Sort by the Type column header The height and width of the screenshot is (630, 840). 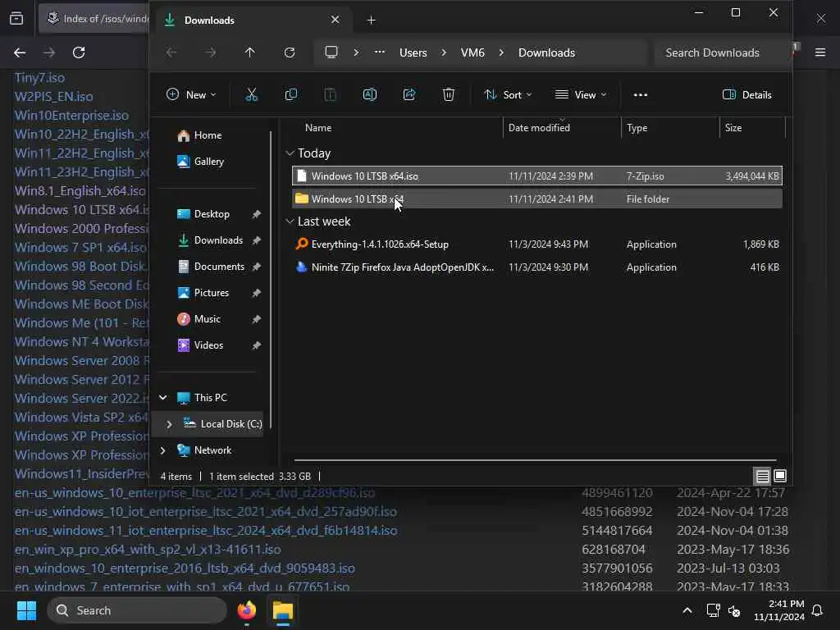[x=637, y=127]
